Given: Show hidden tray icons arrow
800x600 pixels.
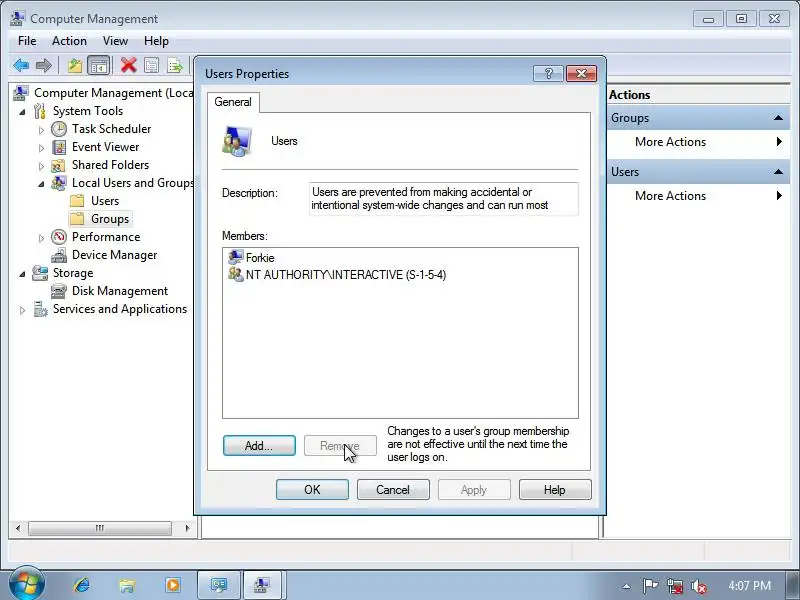Looking at the screenshot, I should click(627, 586).
